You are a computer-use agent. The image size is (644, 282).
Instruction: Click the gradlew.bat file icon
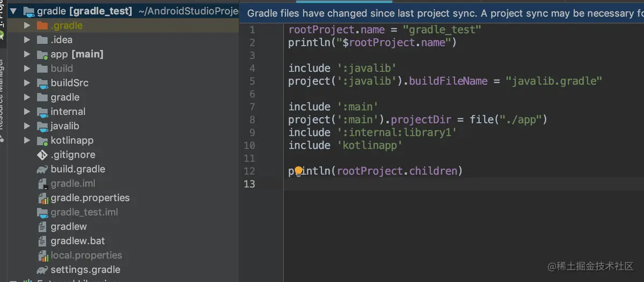coord(42,241)
